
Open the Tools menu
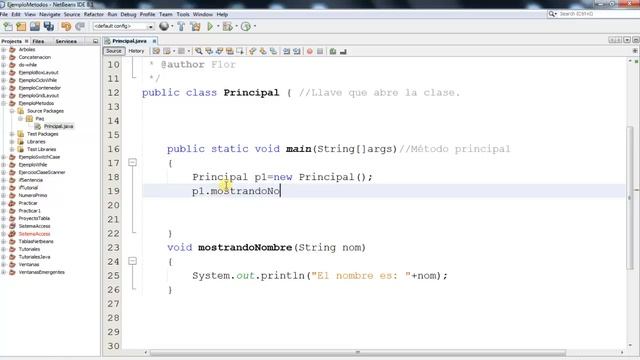183,14
